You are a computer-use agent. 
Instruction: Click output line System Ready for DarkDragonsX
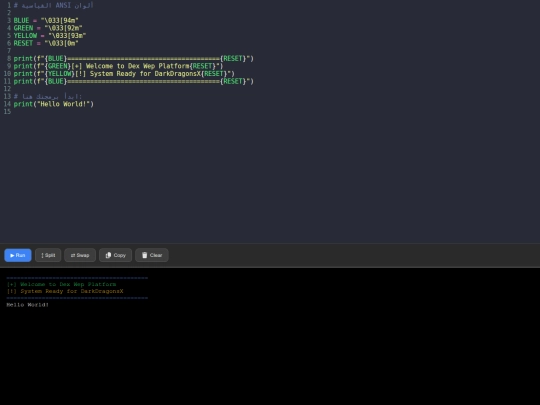coord(65,291)
